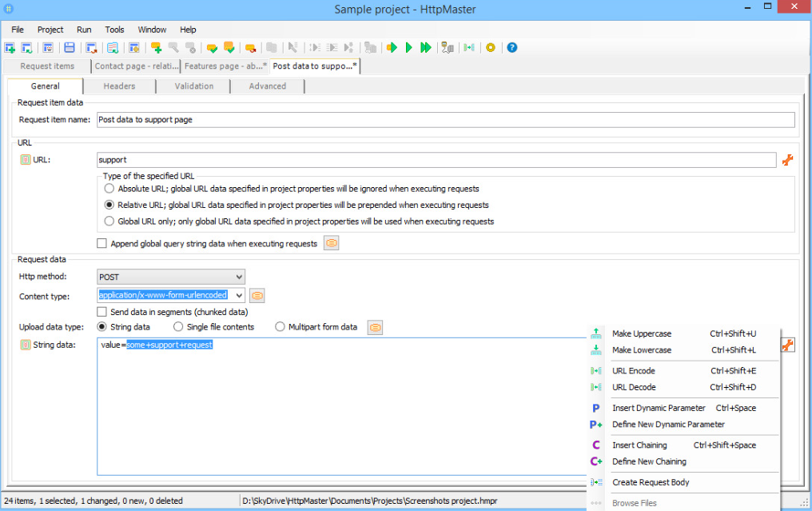The width and height of the screenshot is (812, 511).
Task: Open help via the blue question mark icon
Action: coord(511,48)
